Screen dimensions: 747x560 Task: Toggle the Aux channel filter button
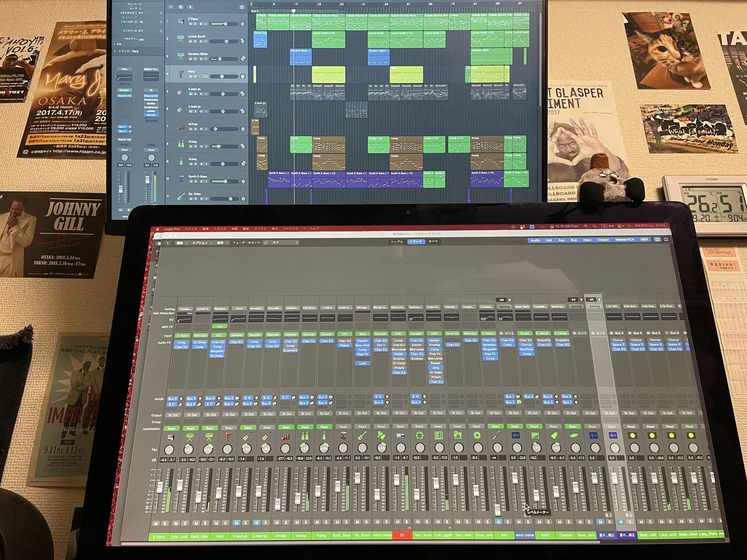coord(561,240)
